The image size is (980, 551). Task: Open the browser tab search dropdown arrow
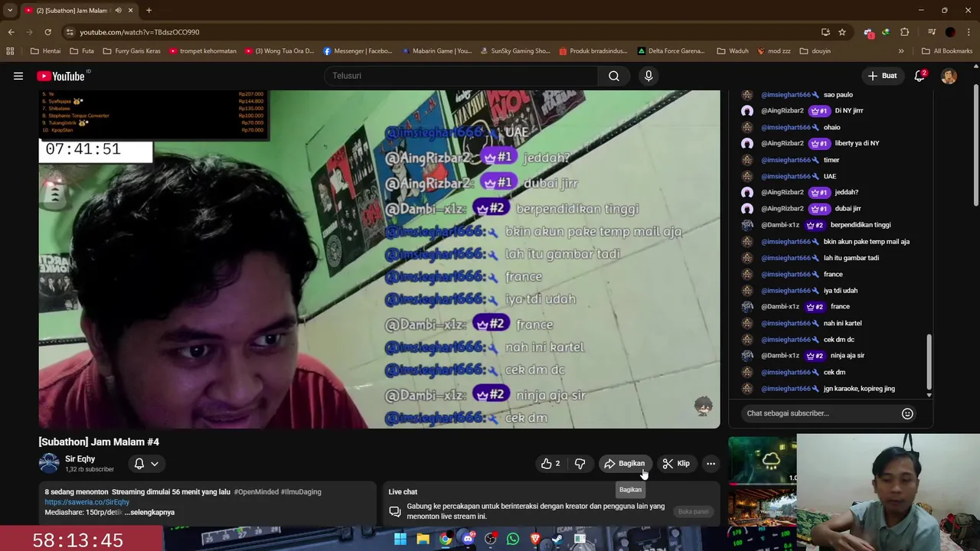(x=10, y=11)
